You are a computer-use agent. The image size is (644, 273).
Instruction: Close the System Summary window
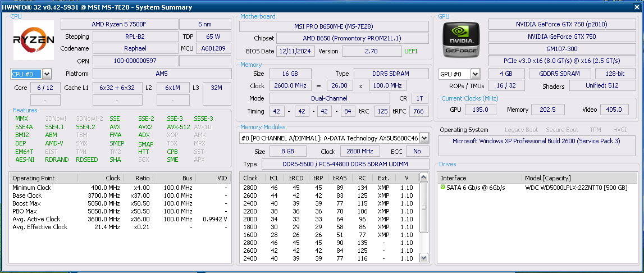point(637,7)
